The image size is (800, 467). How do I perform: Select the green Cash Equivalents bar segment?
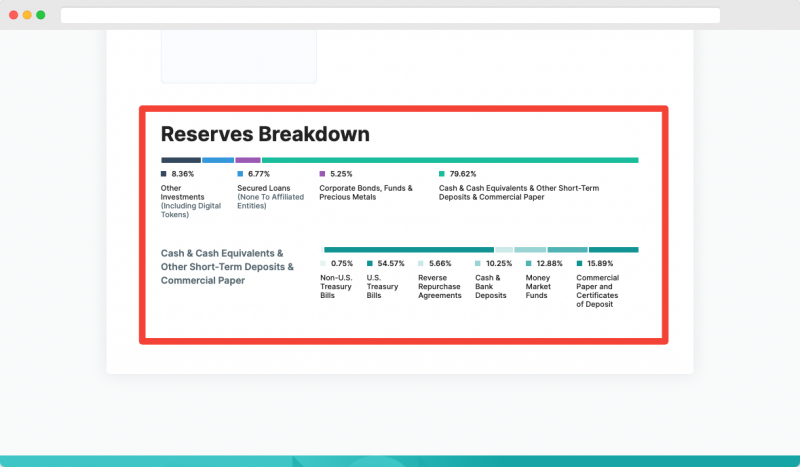(450, 160)
